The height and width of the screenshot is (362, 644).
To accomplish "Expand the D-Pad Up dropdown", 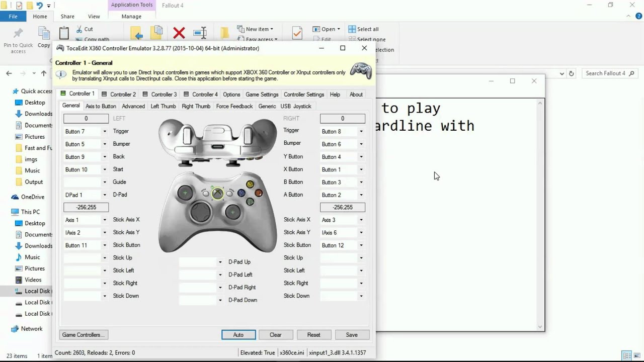I will point(220,262).
